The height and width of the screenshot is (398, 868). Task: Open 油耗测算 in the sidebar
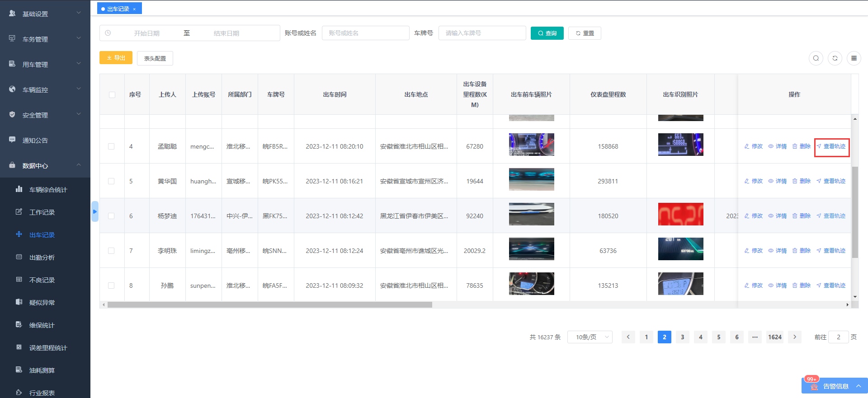tap(45, 370)
